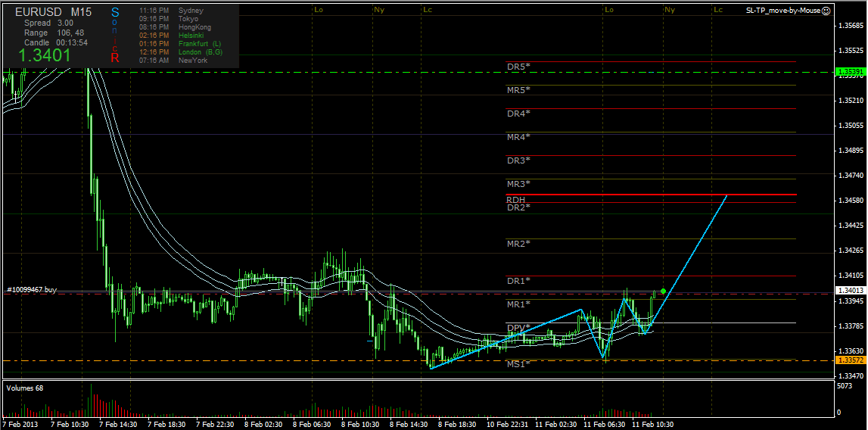Click the DR1* pivot level label
This screenshot has height=430, width=868.
click(x=518, y=281)
